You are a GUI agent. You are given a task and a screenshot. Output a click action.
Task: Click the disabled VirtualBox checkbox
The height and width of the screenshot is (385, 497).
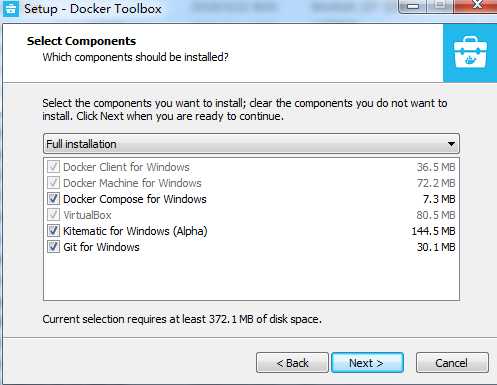53,215
